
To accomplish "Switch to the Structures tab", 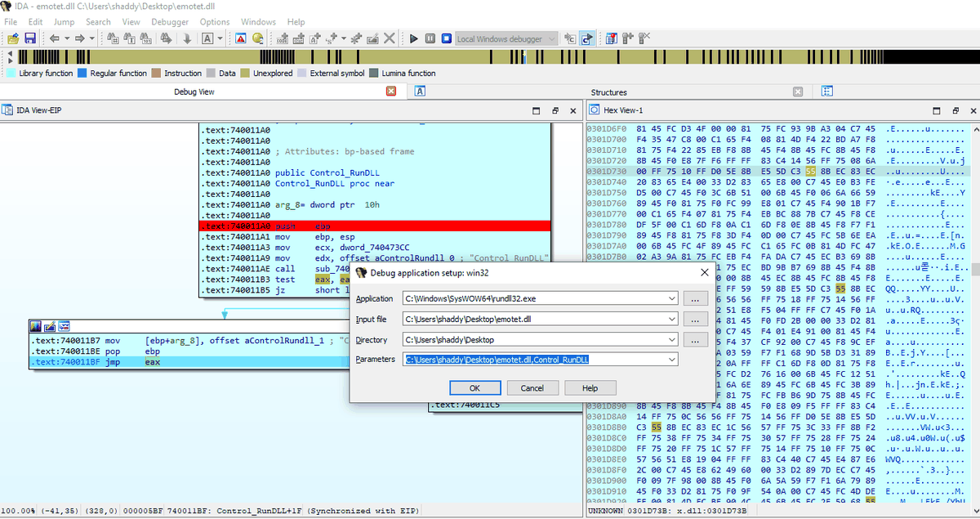I will (x=608, y=92).
